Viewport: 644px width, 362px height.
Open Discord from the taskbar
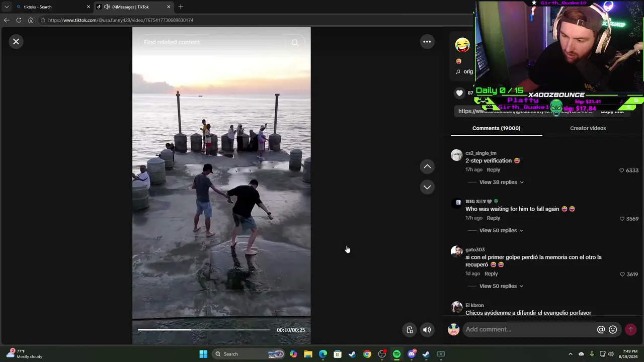tap(412, 354)
